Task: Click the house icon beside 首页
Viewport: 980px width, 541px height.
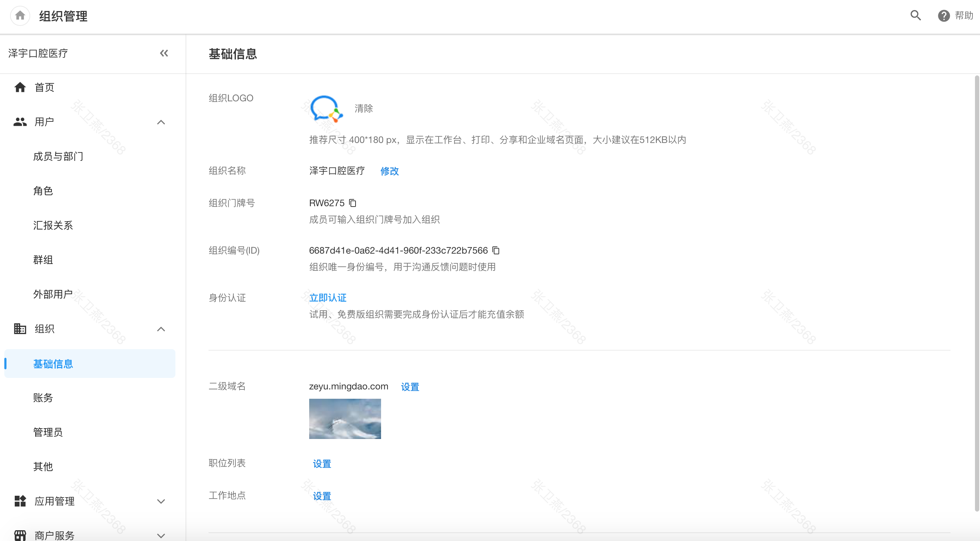Action: coord(20,87)
